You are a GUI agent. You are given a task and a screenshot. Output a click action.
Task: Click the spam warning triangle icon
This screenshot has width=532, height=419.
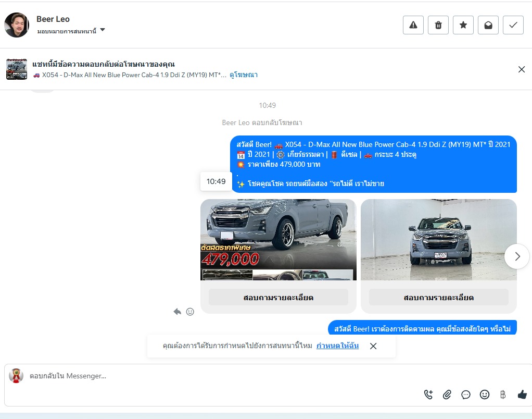click(413, 25)
